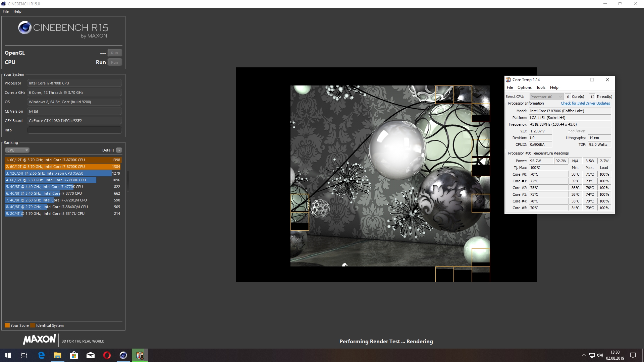644x362 pixels.
Task: Open the Tools menu in Core Temp
Action: 541,87
